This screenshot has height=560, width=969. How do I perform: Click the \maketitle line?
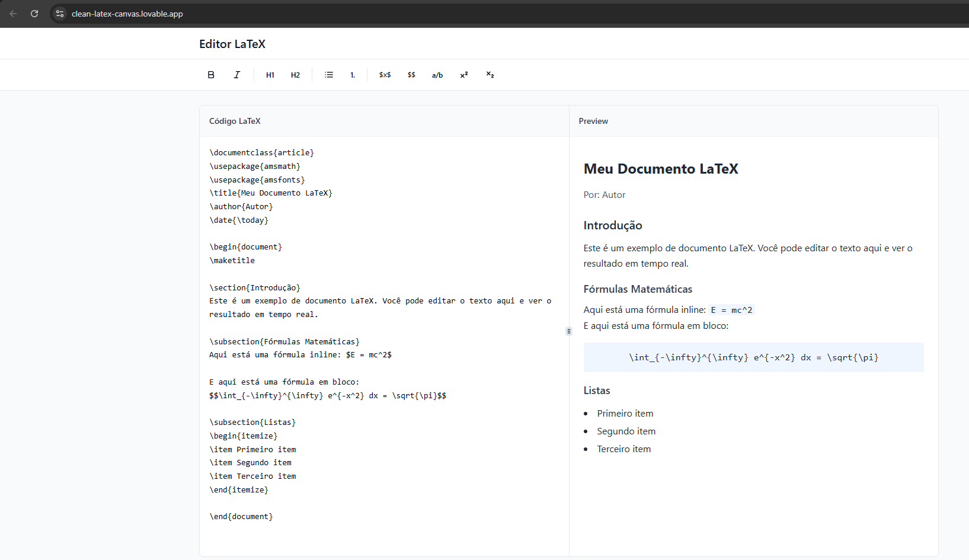click(x=232, y=261)
